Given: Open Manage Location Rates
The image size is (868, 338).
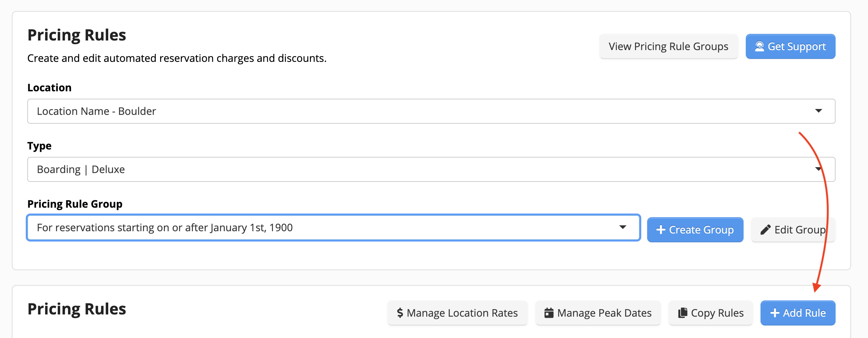Looking at the screenshot, I should (457, 313).
